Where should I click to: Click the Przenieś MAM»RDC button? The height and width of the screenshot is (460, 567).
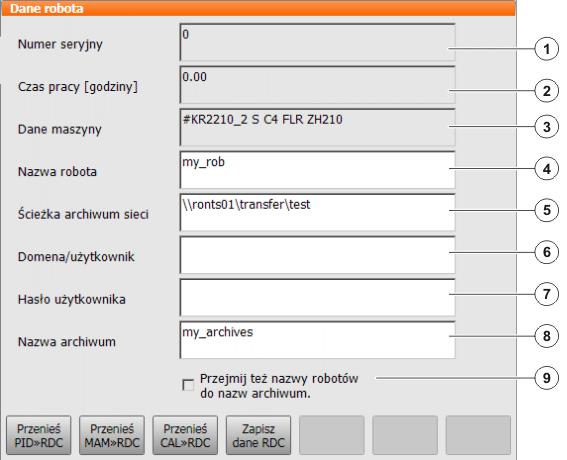coord(112,435)
